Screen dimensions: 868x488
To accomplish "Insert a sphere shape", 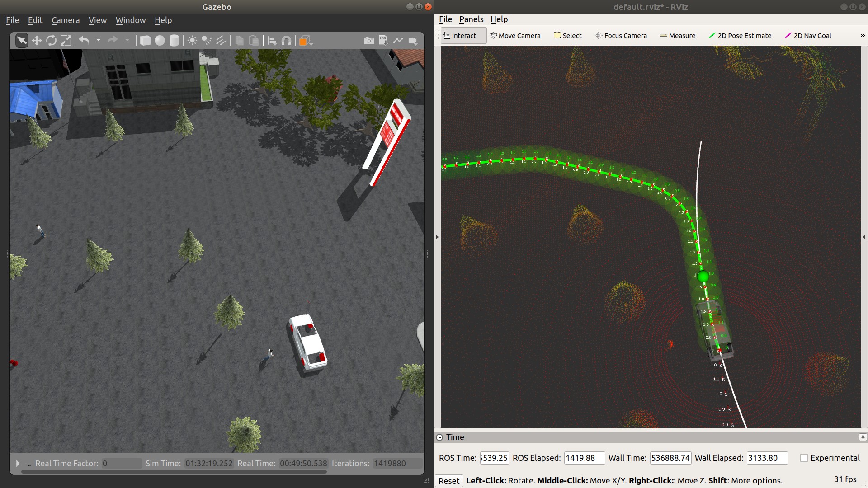I will tap(160, 41).
